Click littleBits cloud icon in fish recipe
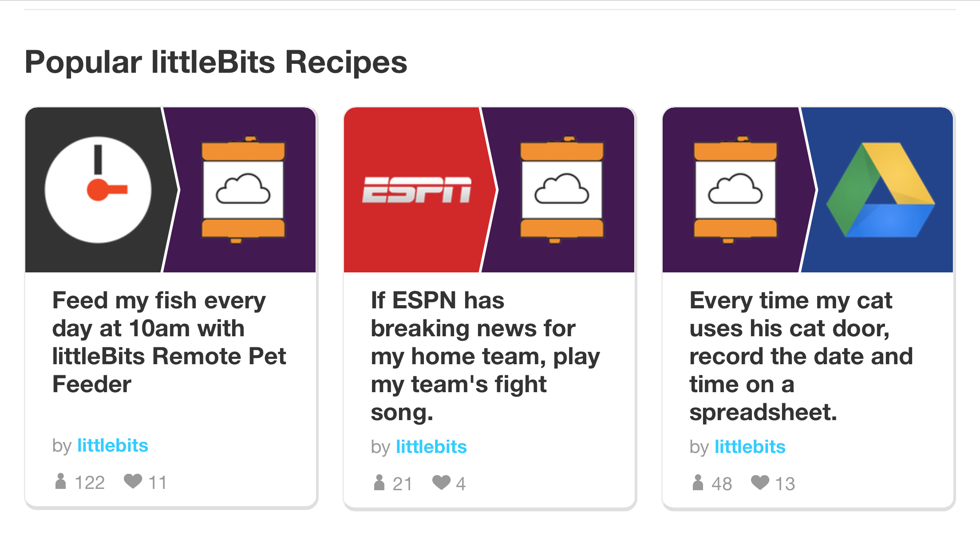980x551 pixels. (x=243, y=190)
